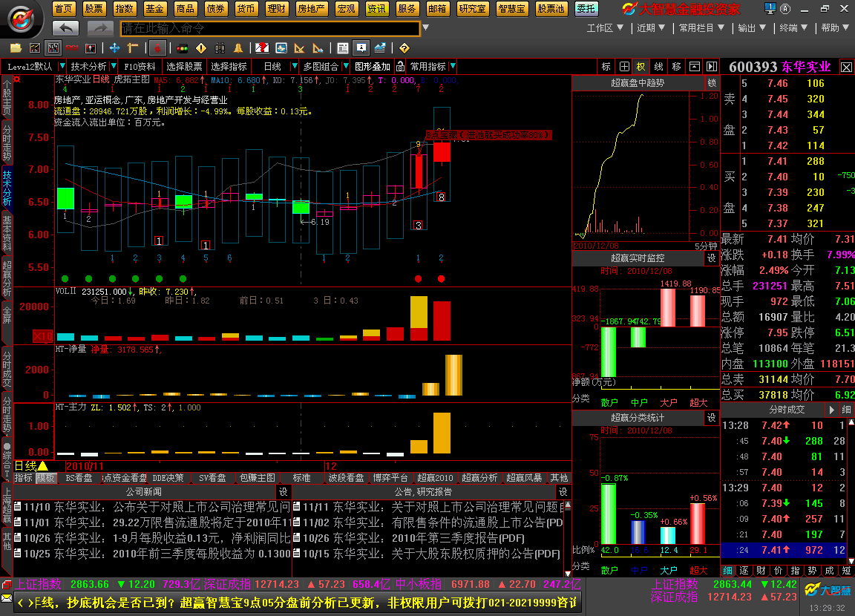Click the envelope mail icon at bottom left
The height and width of the screenshot is (616, 855).
(x=6, y=598)
